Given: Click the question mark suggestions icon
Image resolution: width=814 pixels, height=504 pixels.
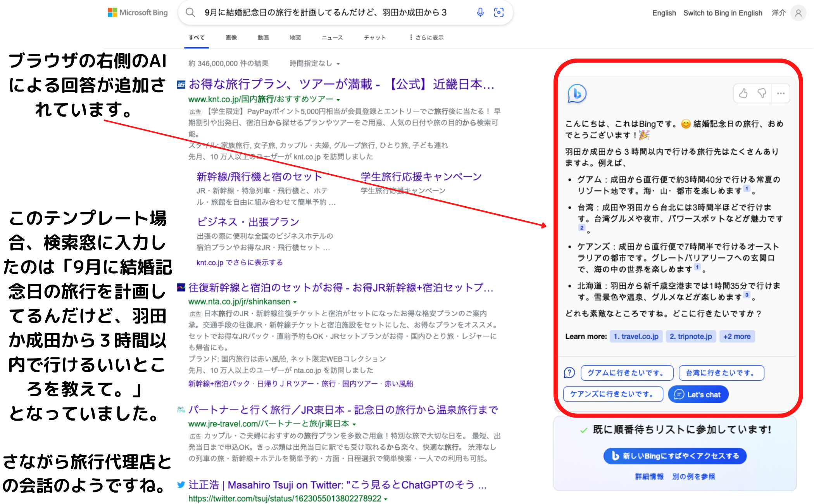Looking at the screenshot, I should (x=569, y=373).
